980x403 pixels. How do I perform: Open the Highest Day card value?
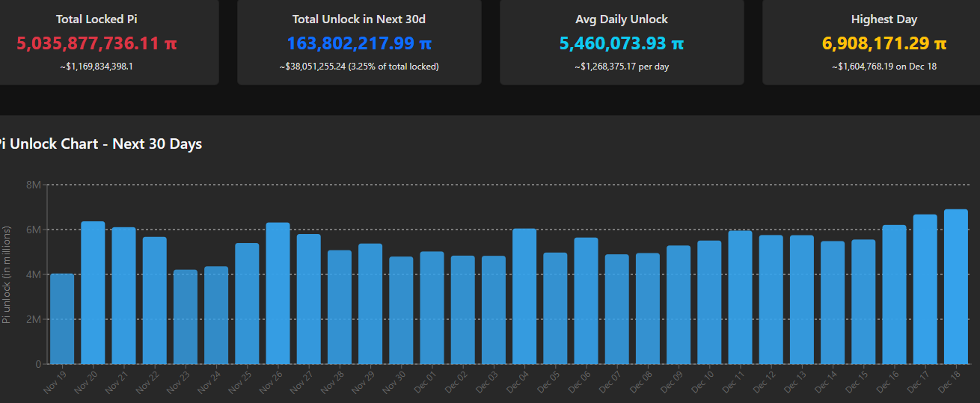[x=884, y=44]
